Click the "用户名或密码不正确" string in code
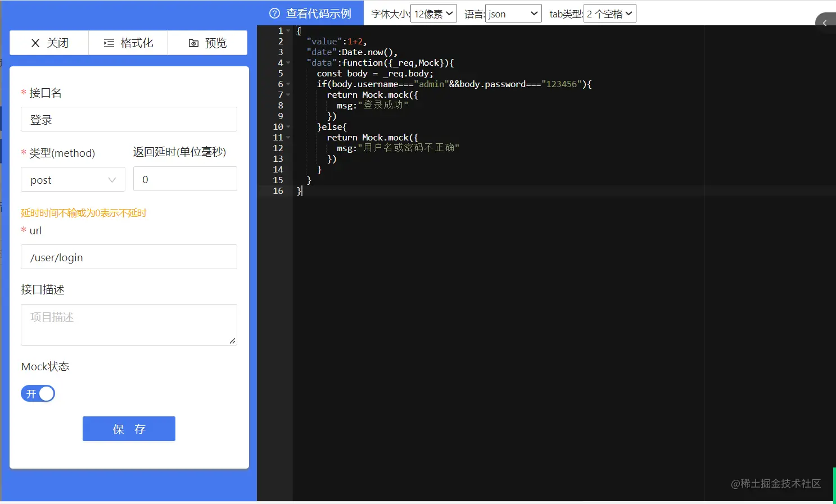 pos(408,148)
